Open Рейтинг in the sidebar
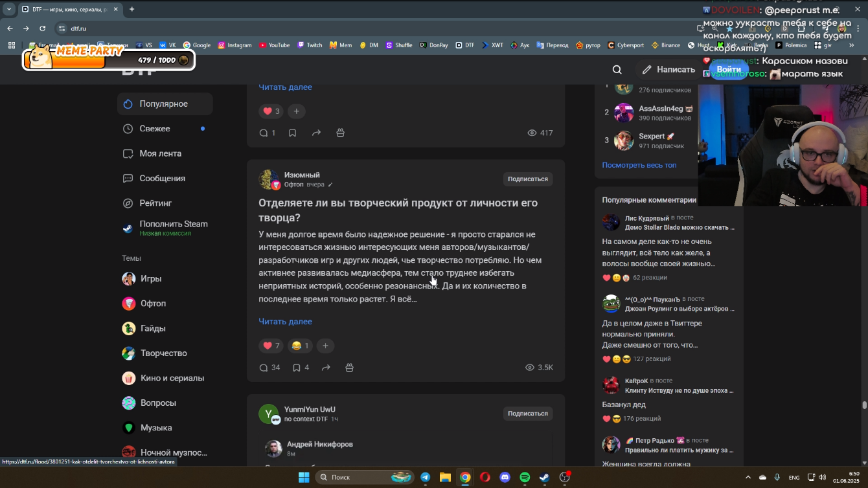The height and width of the screenshot is (488, 868). point(165,203)
